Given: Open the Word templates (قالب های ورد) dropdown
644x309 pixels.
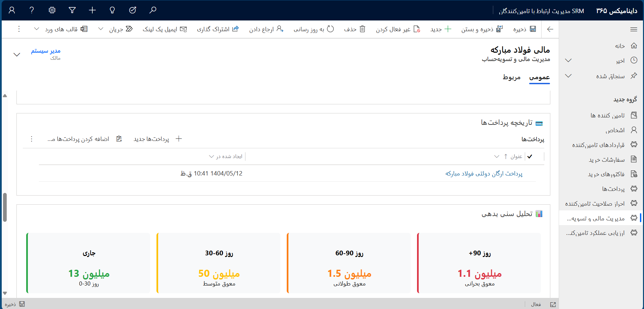Looking at the screenshot, I should pos(37,29).
